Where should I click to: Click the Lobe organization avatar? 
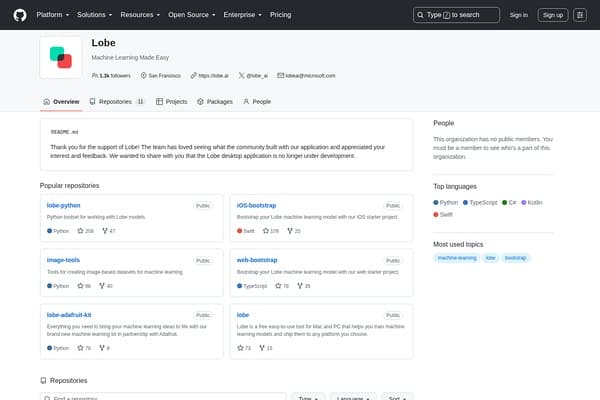click(60, 57)
